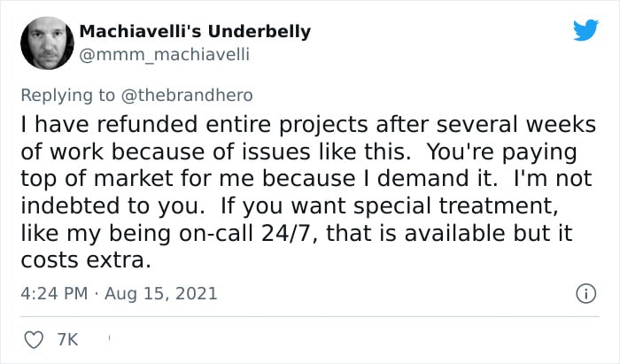The height and width of the screenshot is (364, 620).
Task: Open the circled info icon
Action: 585,294
